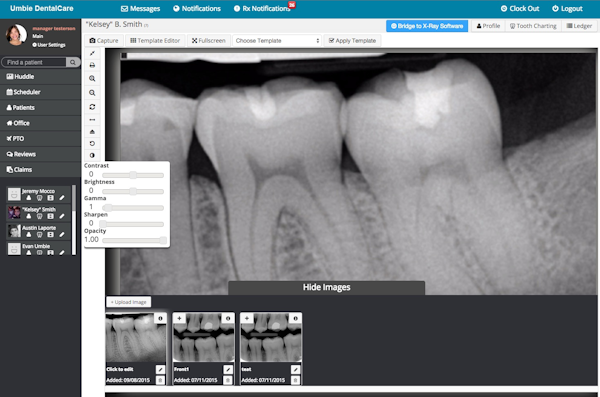
Task: Click the rotate counterclockwise tool icon
Action: click(92, 144)
